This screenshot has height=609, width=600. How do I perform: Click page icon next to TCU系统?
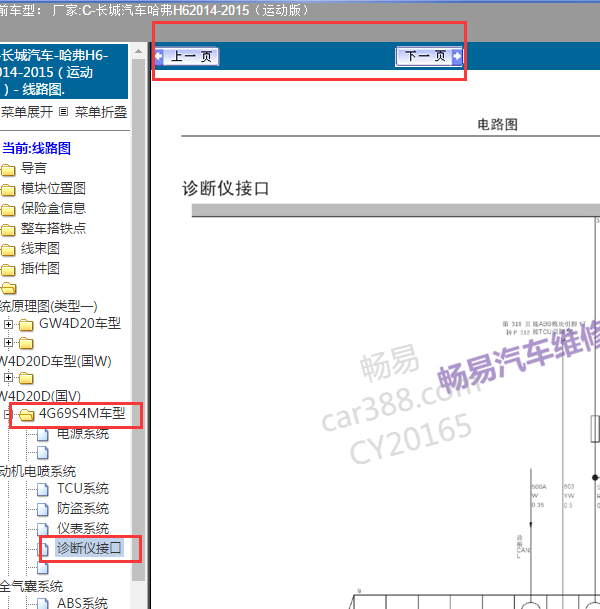click(43, 490)
